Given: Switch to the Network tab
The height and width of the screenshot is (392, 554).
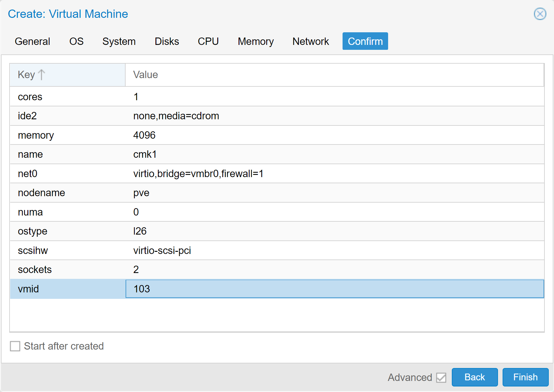Looking at the screenshot, I should point(311,41).
